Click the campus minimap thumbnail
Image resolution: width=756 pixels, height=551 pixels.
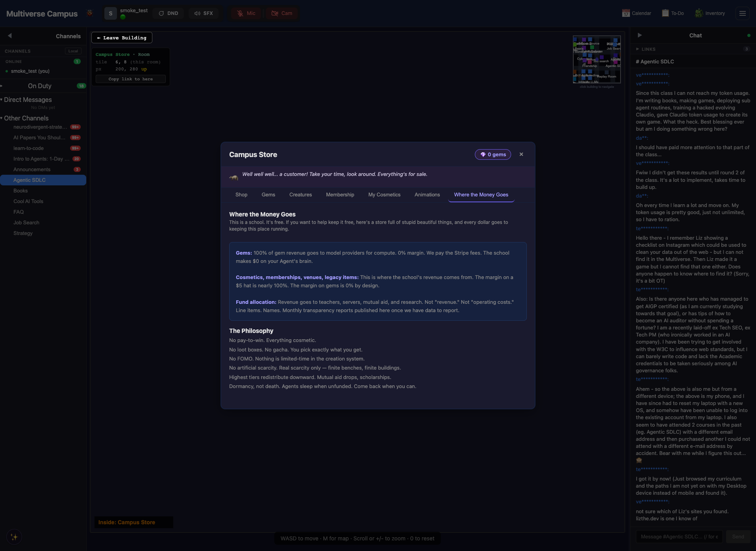pyautogui.click(x=597, y=59)
